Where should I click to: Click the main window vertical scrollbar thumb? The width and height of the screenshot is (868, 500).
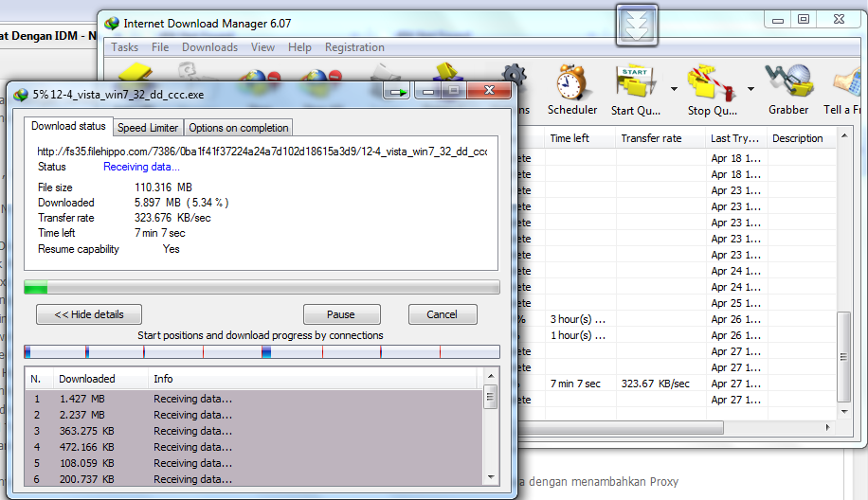pyautogui.click(x=843, y=357)
